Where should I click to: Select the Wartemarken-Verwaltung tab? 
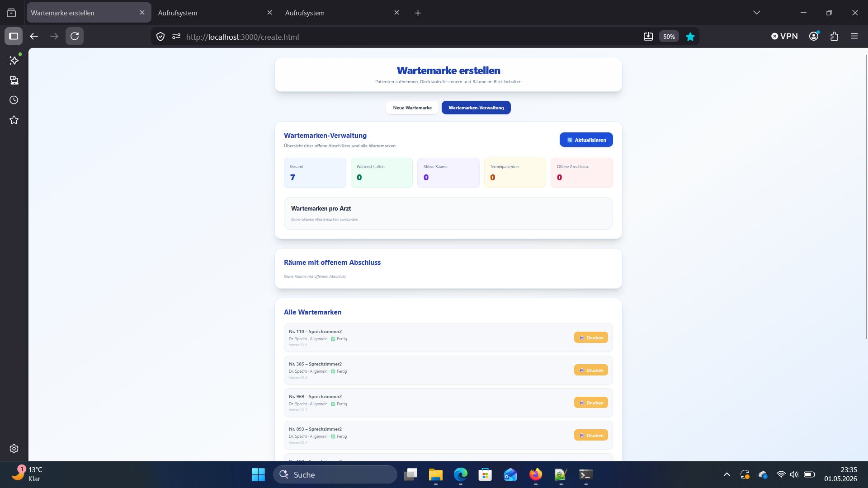[476, 108]
